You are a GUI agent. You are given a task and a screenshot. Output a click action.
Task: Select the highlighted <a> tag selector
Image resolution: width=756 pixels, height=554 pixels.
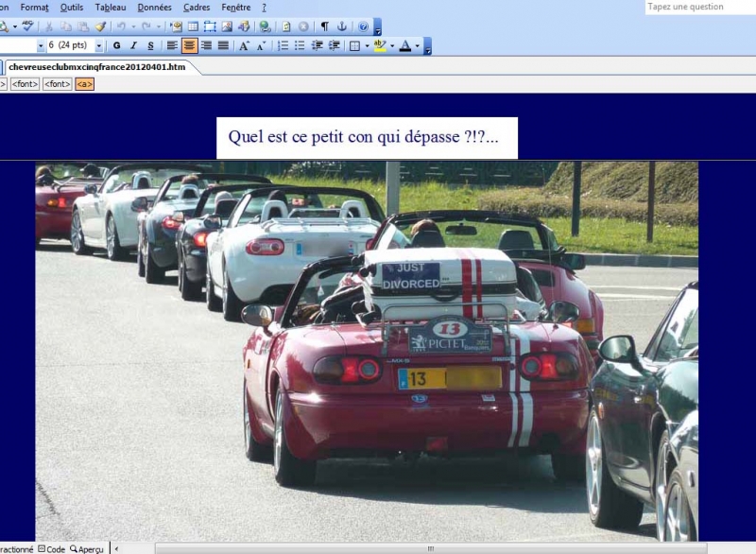pos(84,84)
